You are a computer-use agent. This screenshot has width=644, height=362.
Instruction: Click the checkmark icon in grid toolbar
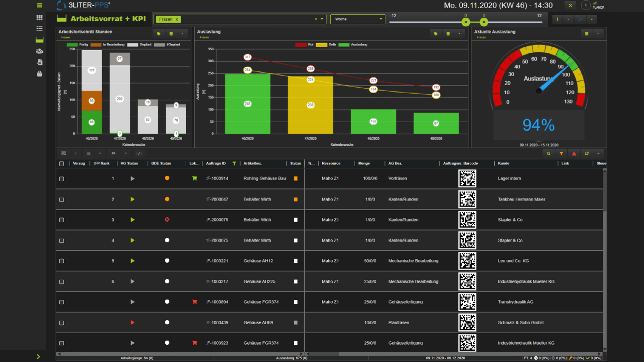139,153
